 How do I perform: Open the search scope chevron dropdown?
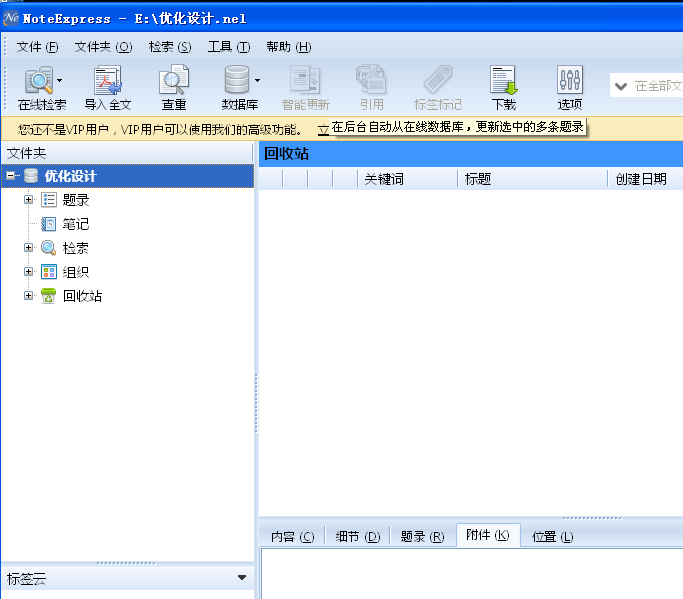pyautogui.click(x=621, y=86)
